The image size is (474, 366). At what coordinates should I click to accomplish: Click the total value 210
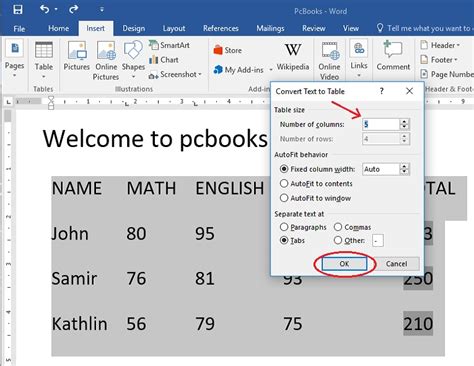point(418,324)
